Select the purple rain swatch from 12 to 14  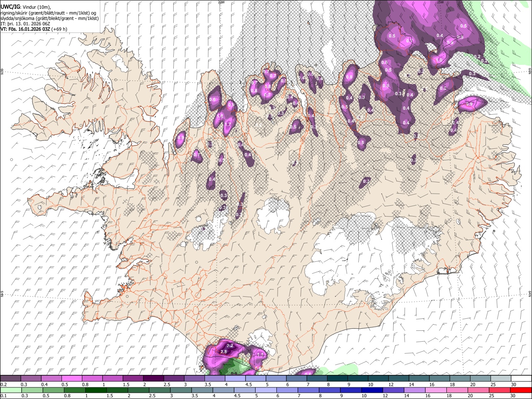pyautogui.click(x=394, y=390)
